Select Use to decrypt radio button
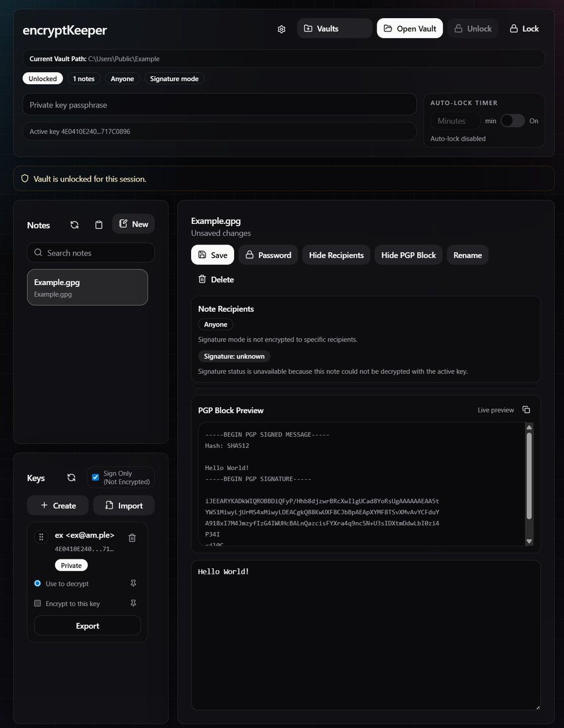This screenshot has height=728, width=564. click(x=38, y=584)
